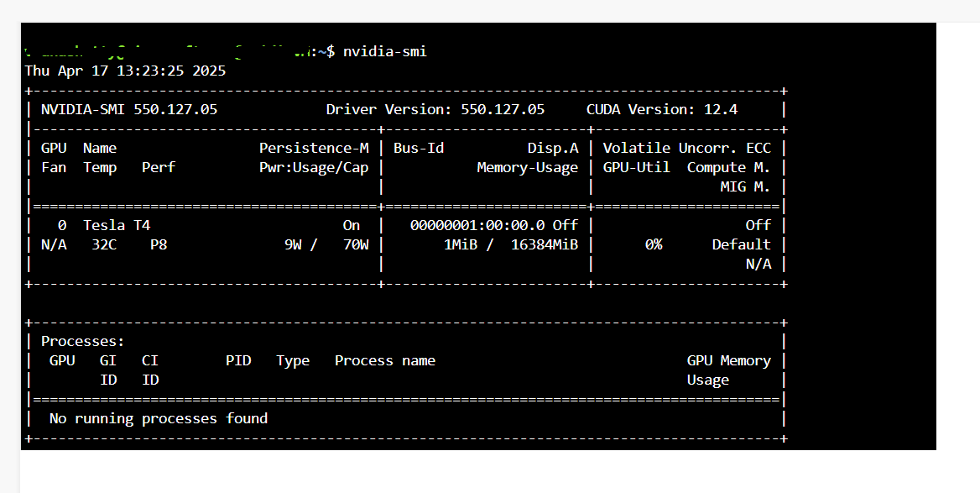The image size is (980, 493).
Task: Click the Fan column header
Action: [54, 168]
